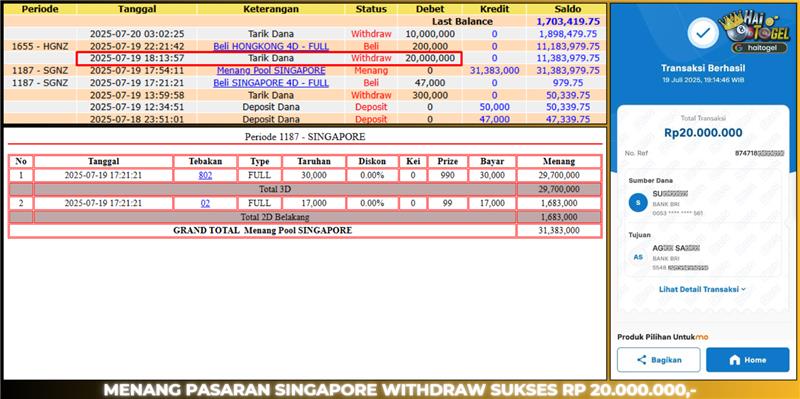Click the recipient avatar AS icon
This screenshot has height=399, width=800.
[x=638, y=257]
